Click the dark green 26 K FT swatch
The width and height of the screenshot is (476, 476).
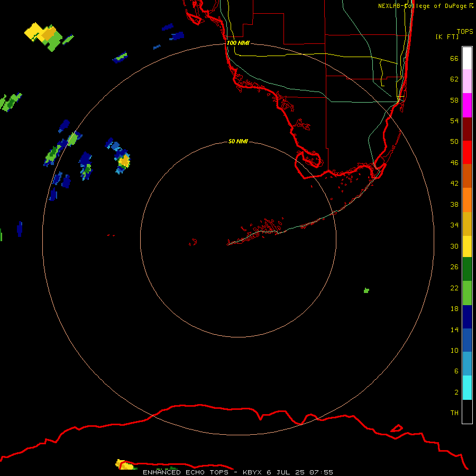click(467, 269)
